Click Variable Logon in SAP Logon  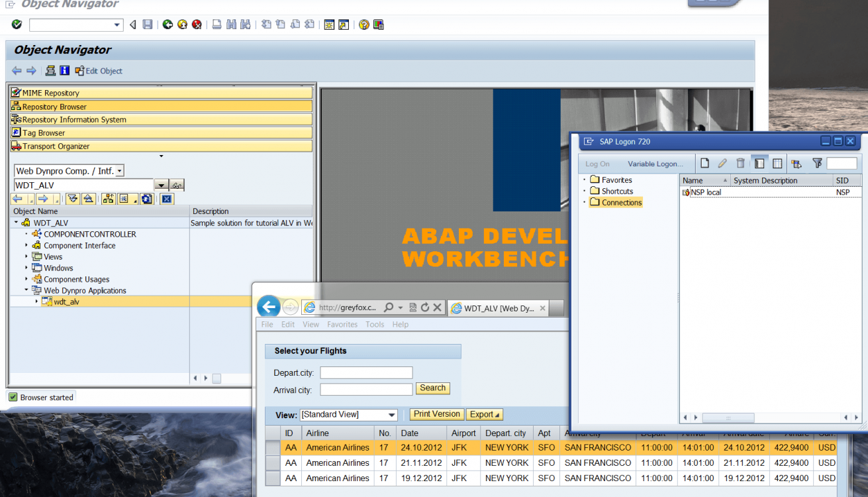click(655, 164)
